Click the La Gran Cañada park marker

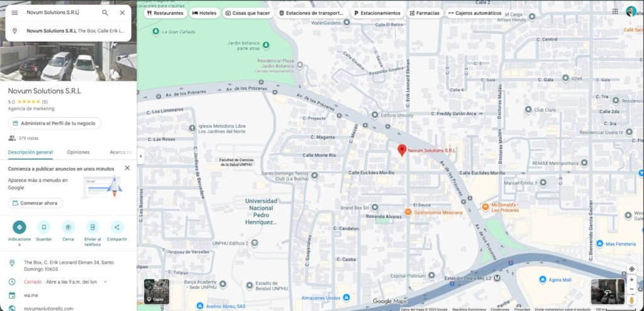[156, 31]
